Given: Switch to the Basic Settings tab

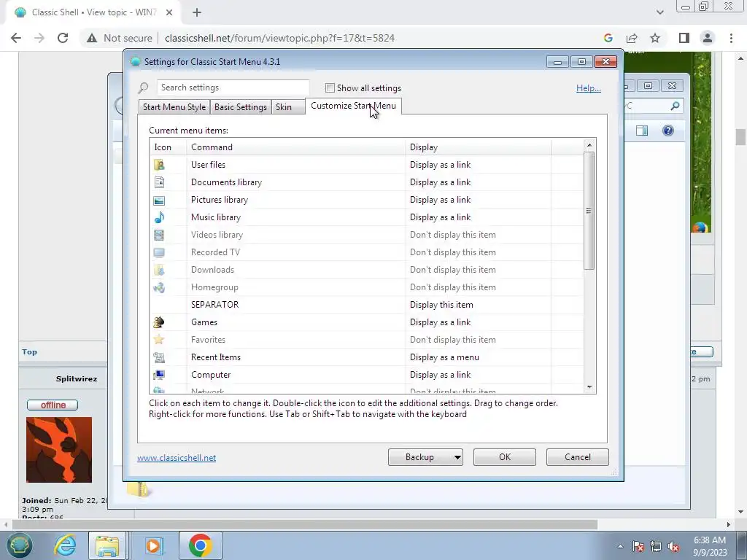Looking at the screenshot, I should click(241, 107).
